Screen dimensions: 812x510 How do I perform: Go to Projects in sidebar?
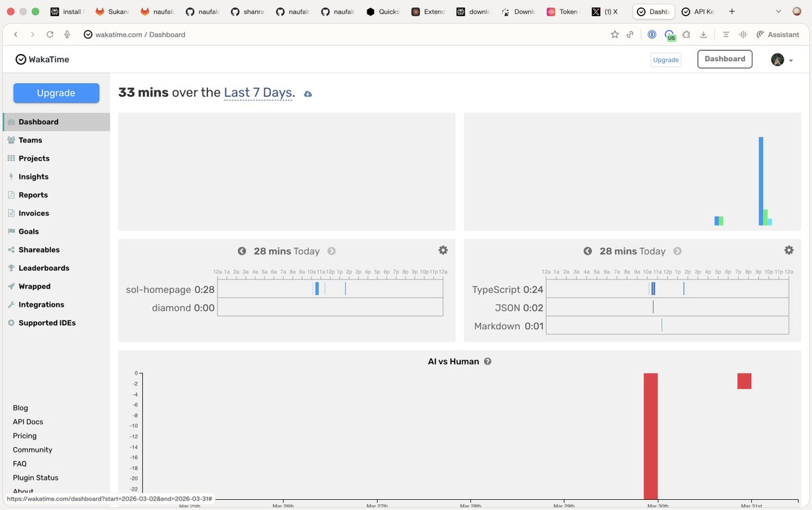(34, 158)
